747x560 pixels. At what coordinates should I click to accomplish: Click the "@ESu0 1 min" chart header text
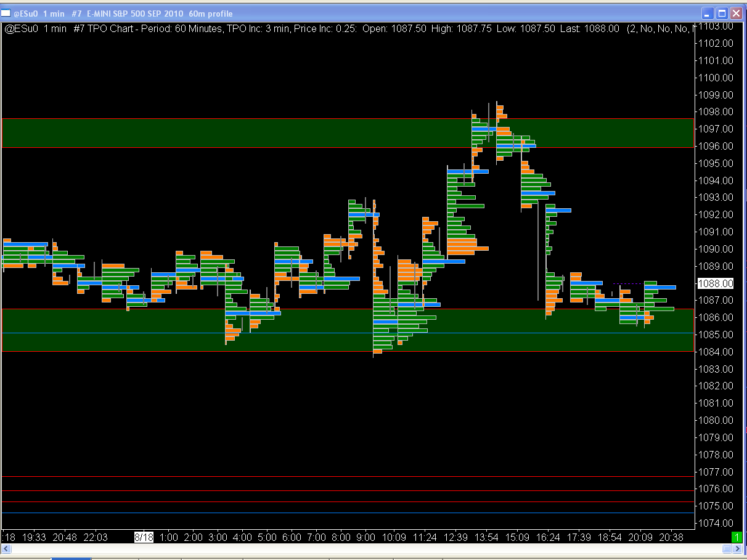36,28
